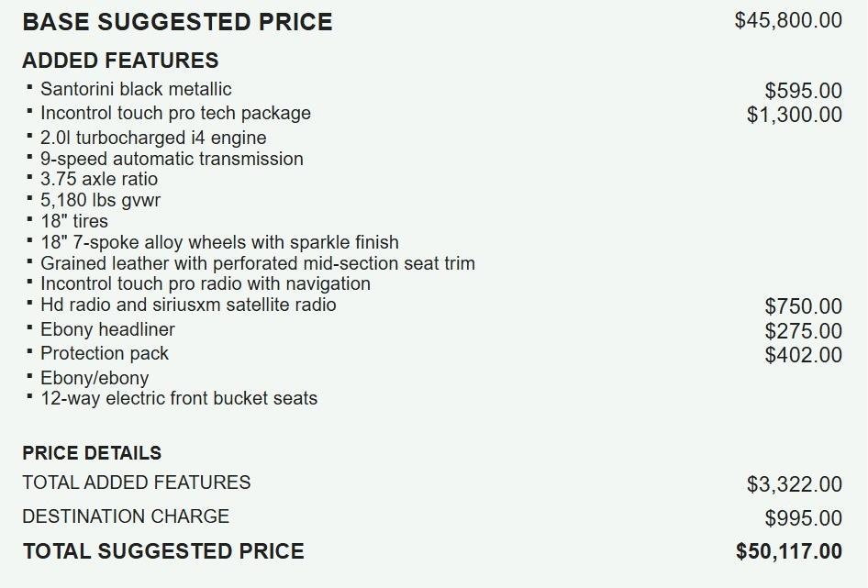Click the $750.00 radio price
868x588 pixels.
803,306
